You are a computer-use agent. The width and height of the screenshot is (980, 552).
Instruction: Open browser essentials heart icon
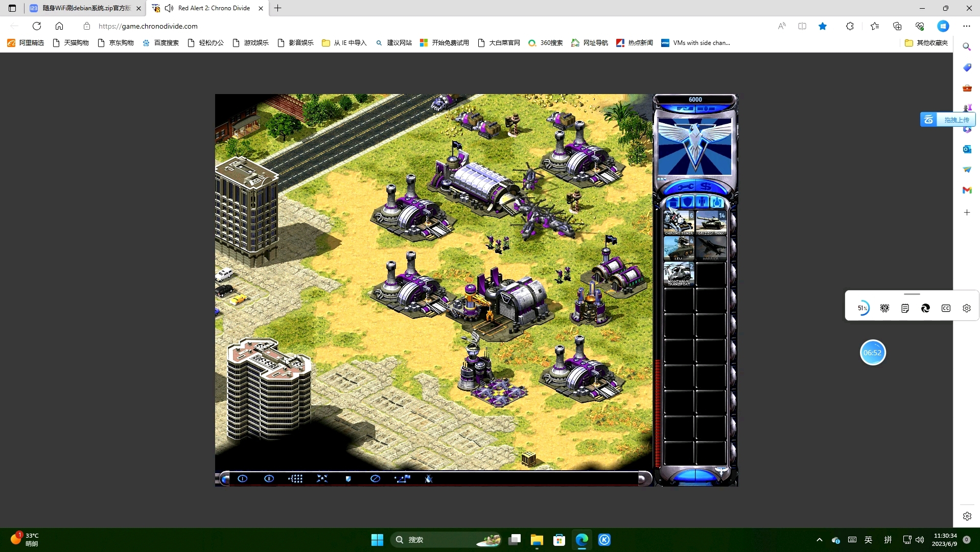(920, 26)
